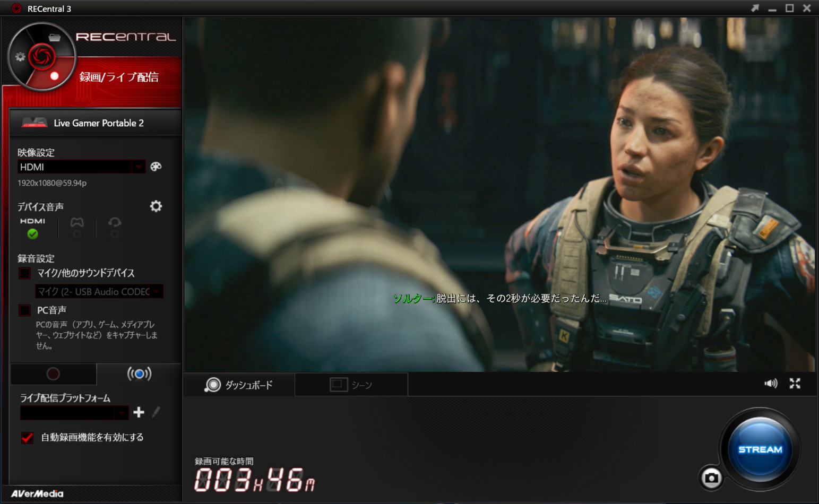
Task: Click the 録画/ライブ配信 mode heading
Action: pos(119,77)
